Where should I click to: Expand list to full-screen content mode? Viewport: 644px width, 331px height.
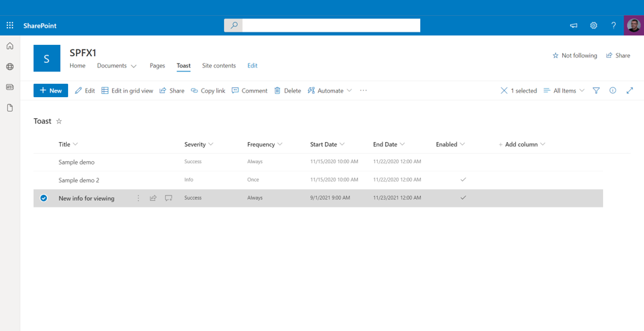pos(629,91)
